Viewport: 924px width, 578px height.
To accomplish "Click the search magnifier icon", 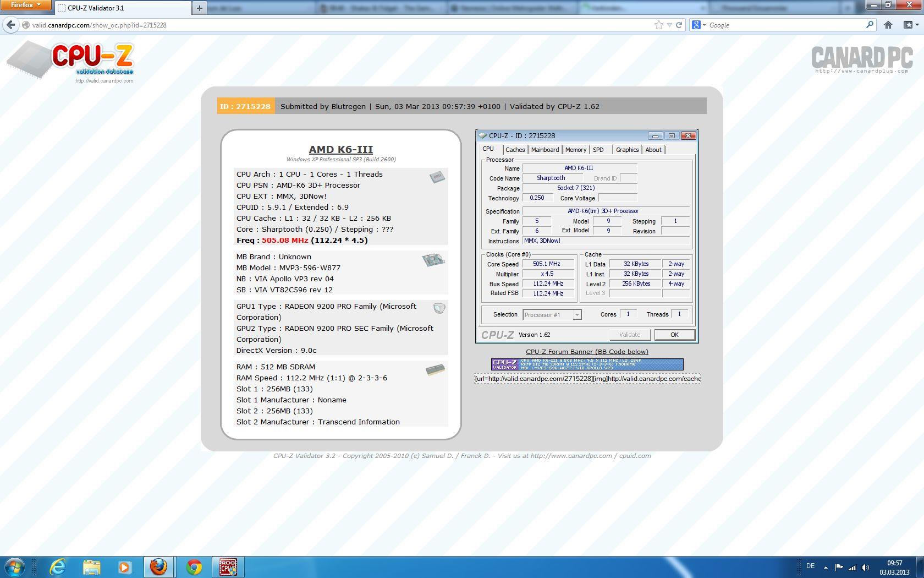I will point(870,24).
